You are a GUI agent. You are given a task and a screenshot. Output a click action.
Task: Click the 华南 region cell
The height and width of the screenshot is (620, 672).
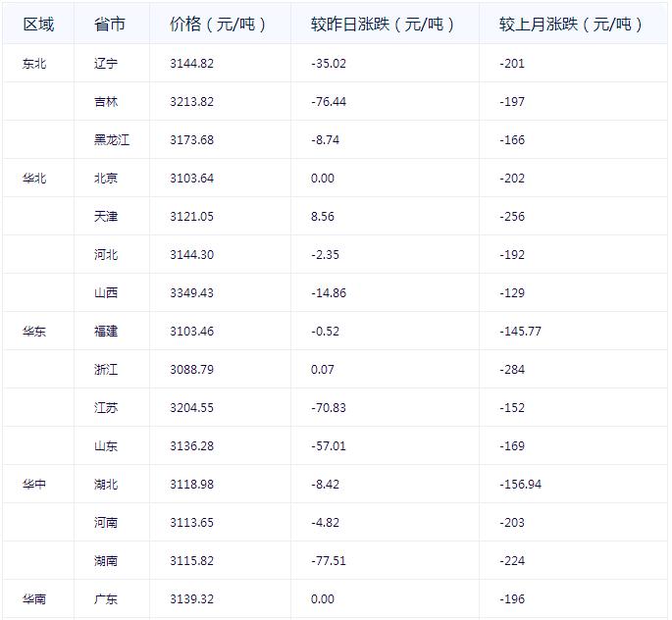point(34,599)
